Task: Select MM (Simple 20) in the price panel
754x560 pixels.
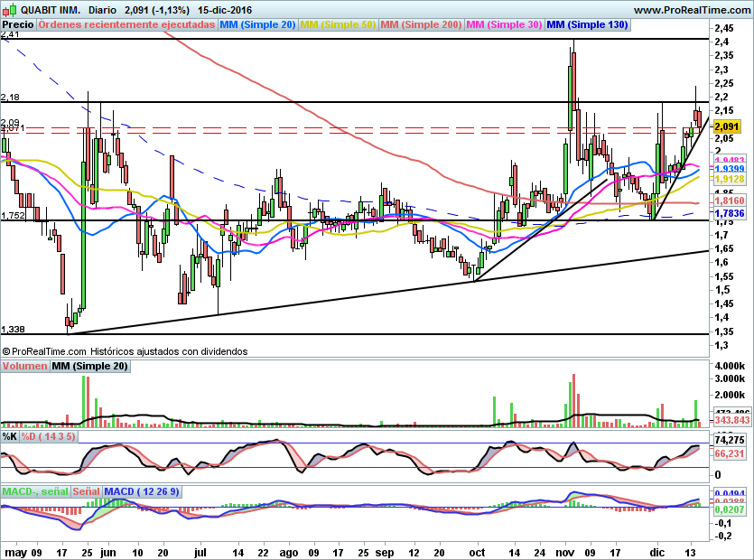Action: pyautogui.click(x=257, y=24)
